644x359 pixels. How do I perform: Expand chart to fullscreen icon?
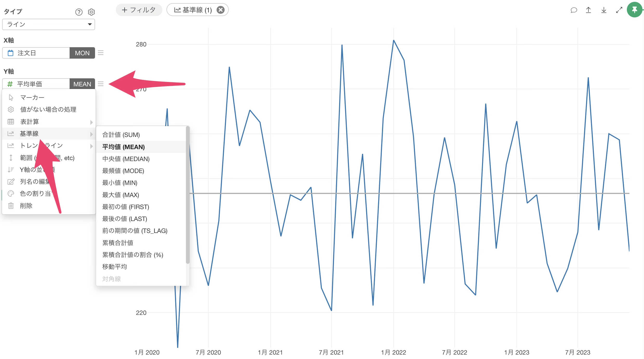coord(619,10)
